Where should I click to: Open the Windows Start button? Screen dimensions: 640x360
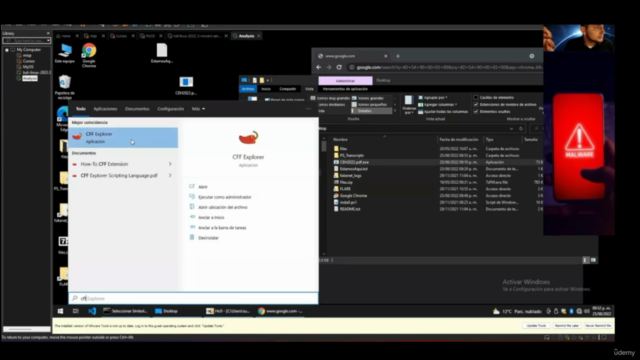pos(60,311)
